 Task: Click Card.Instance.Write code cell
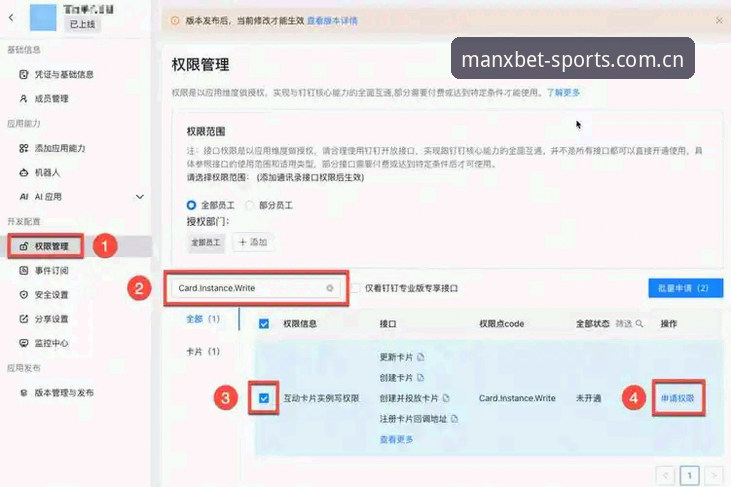517,398
